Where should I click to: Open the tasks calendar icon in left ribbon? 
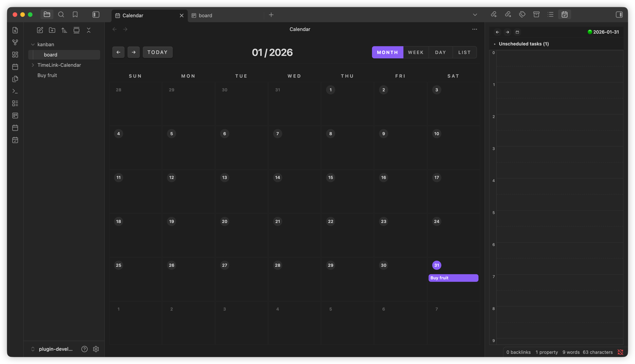15,140
